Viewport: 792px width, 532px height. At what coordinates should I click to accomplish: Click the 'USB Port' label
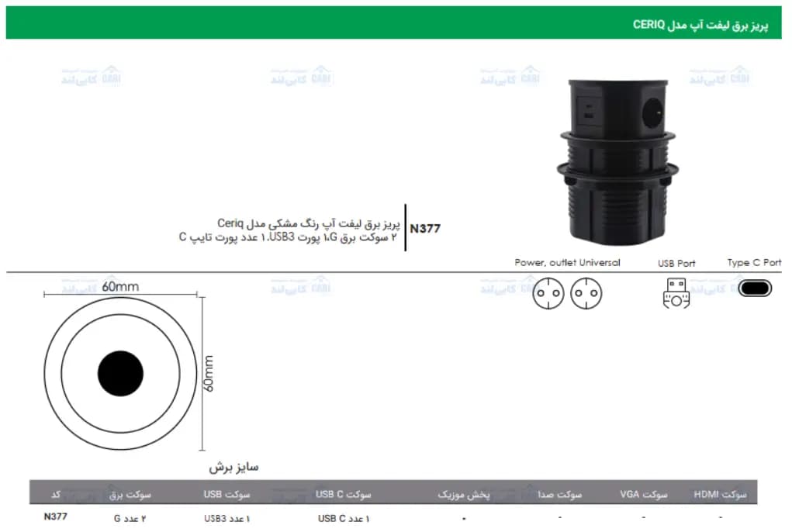point(676,263)
